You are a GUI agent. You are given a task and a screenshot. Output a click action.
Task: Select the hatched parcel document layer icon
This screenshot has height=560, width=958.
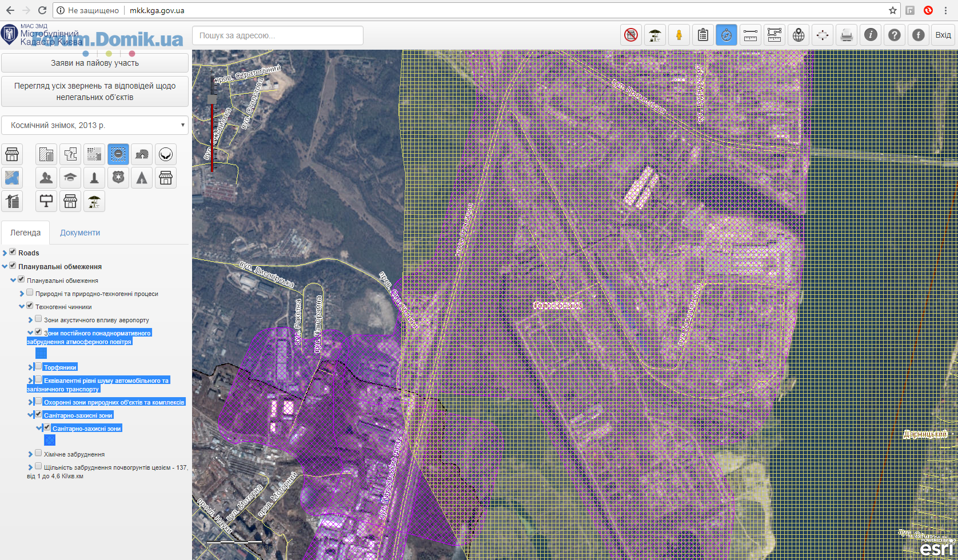[46, 154]
